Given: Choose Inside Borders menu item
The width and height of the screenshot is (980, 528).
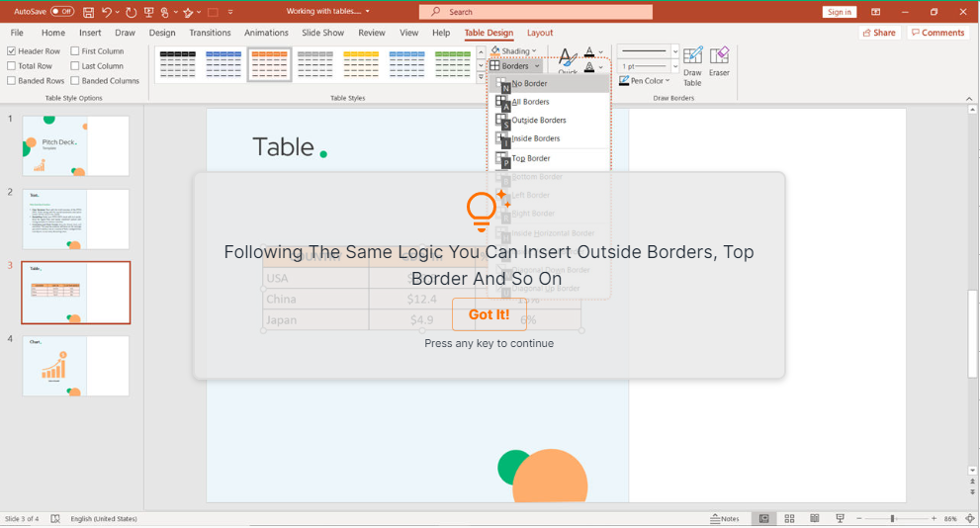Looking at the screenshot, I should coord(550,138).
